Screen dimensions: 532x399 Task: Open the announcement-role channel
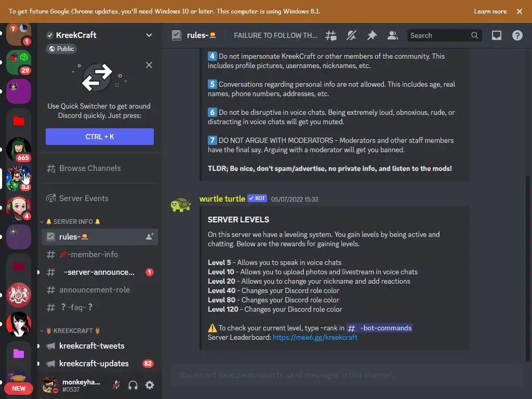(100, 290)
